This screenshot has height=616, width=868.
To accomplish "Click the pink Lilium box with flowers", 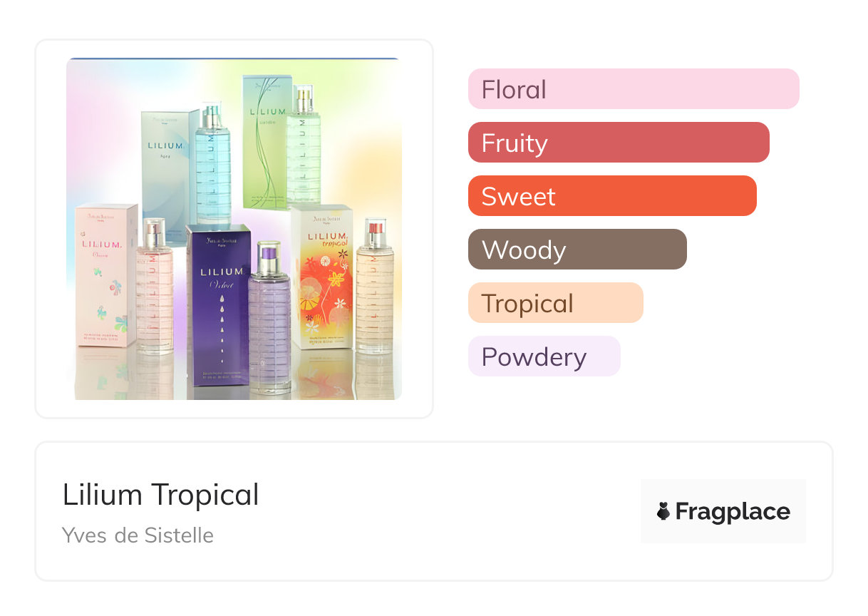I will 106,274.
